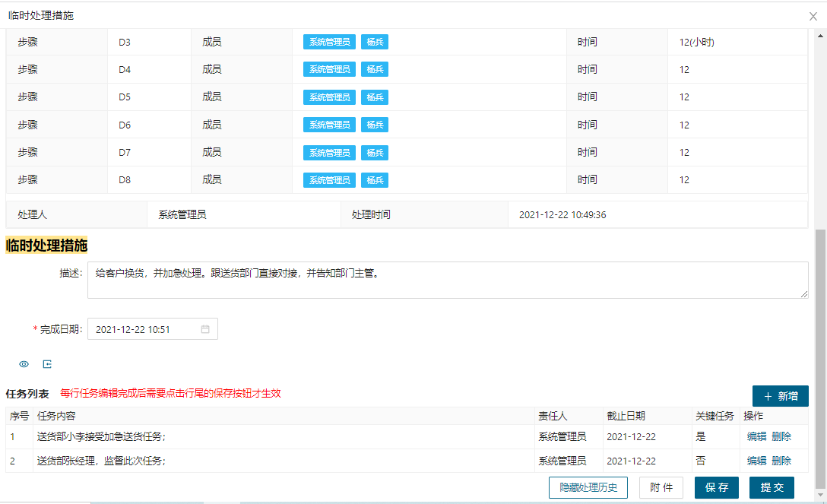Close the 临时处理措施 dialog

pyautogui.click(x=813, y=16)
